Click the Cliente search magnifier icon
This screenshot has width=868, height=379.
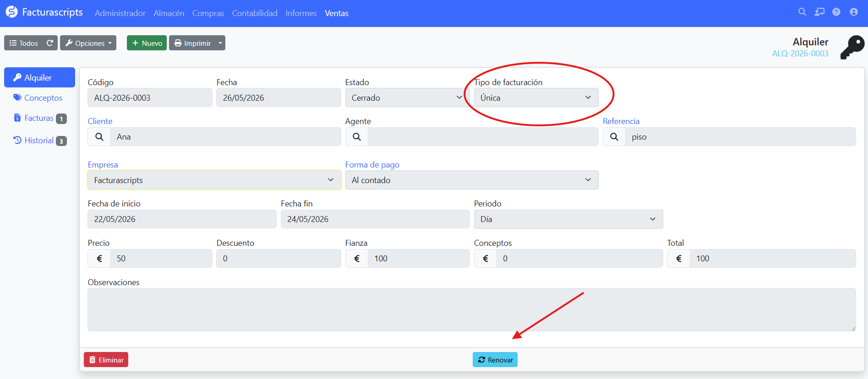pos(99,137)
